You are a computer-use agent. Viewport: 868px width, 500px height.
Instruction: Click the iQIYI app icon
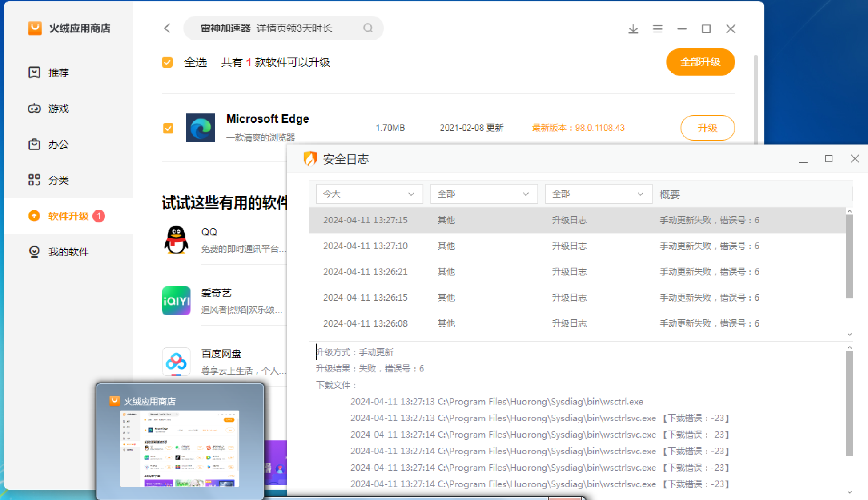tap(176, 301)
